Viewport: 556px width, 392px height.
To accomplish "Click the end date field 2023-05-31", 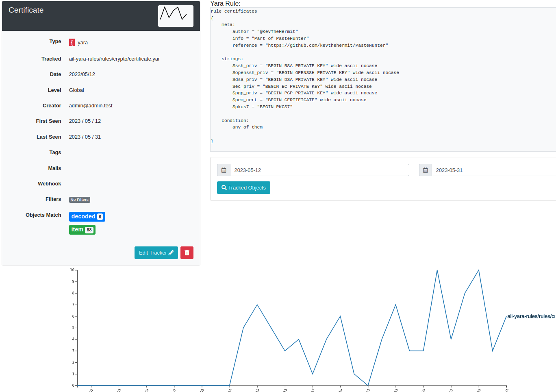I will (x=492, y=170).
